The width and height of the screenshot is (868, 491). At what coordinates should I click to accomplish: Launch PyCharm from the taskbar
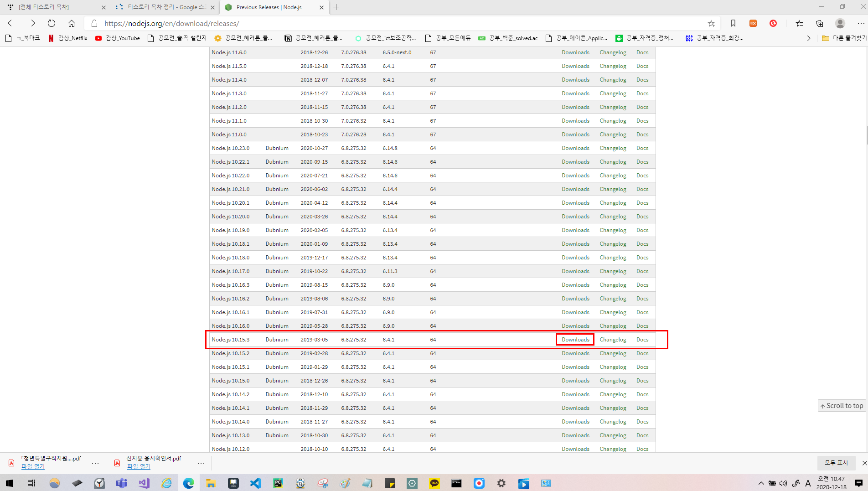coord(278,483)
